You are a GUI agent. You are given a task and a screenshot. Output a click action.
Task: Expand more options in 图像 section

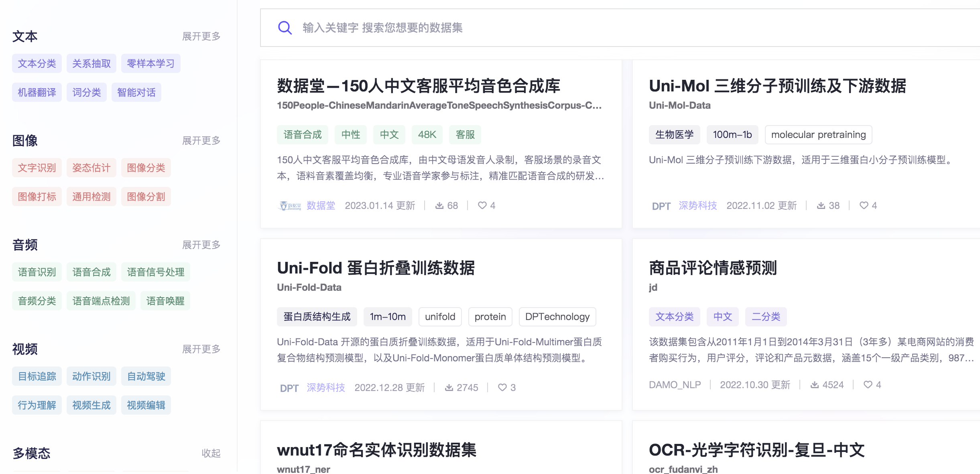201,141
